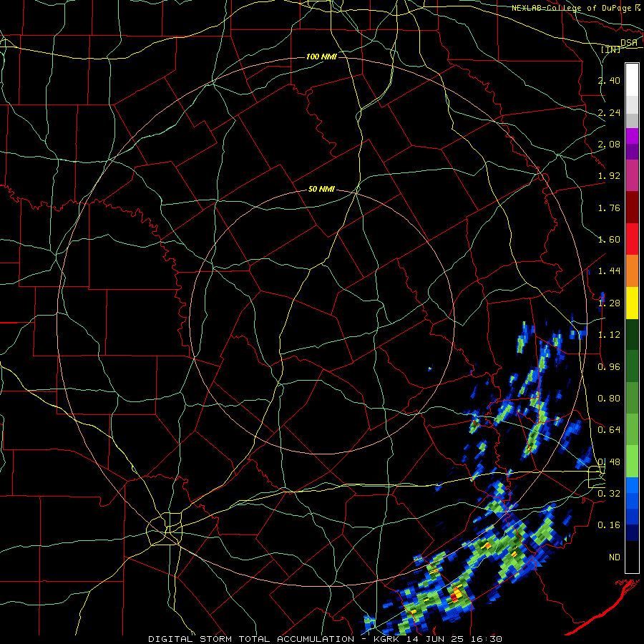644x644 pixels.
Task: Select the 2.24 scale value
Action: tap(609, 112)
